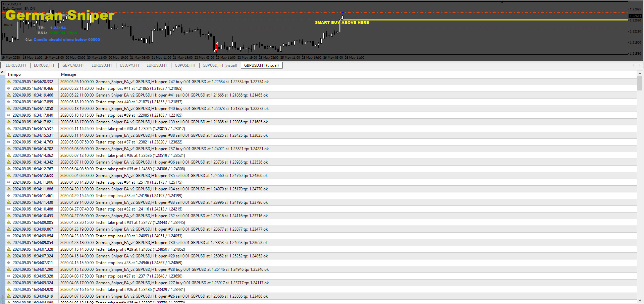Click the red trade arrow marker on chart
The image size is (644, 304).
click(x=215, y=51)
